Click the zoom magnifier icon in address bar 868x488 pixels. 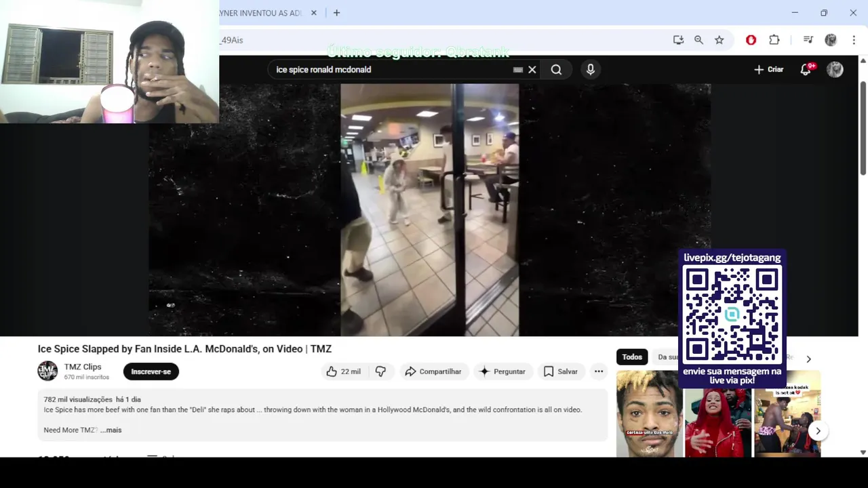(x=698, y=40)
